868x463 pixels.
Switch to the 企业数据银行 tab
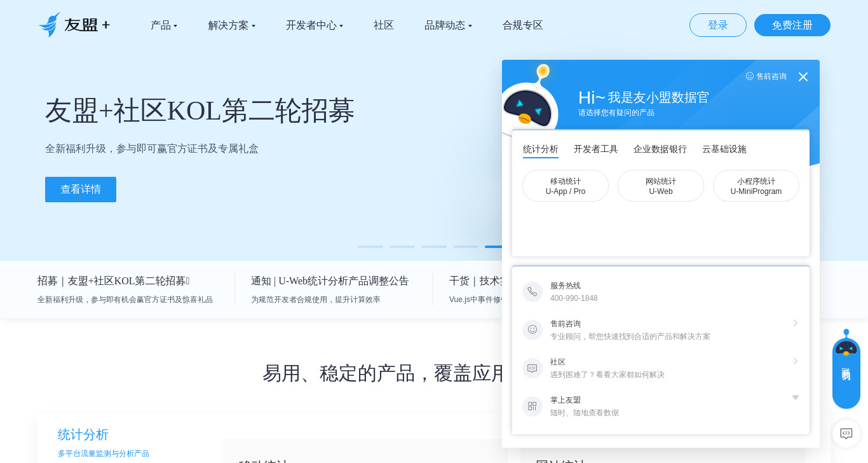click(660, 149)
